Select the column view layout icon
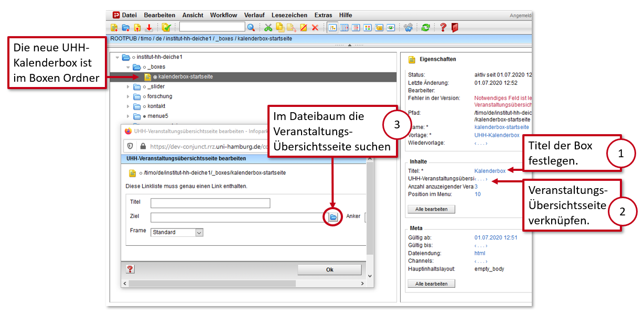The image size is (644, 326). pyautogui.click(x=344, y=27)
